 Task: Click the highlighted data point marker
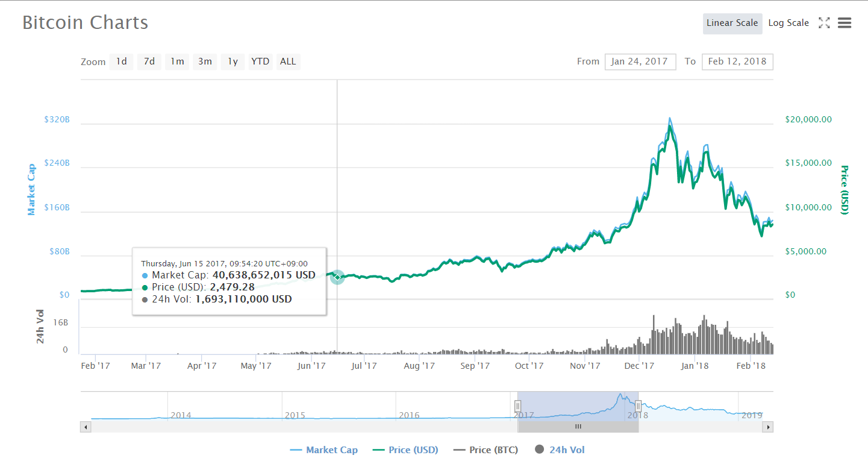click(x=337, y=277)
